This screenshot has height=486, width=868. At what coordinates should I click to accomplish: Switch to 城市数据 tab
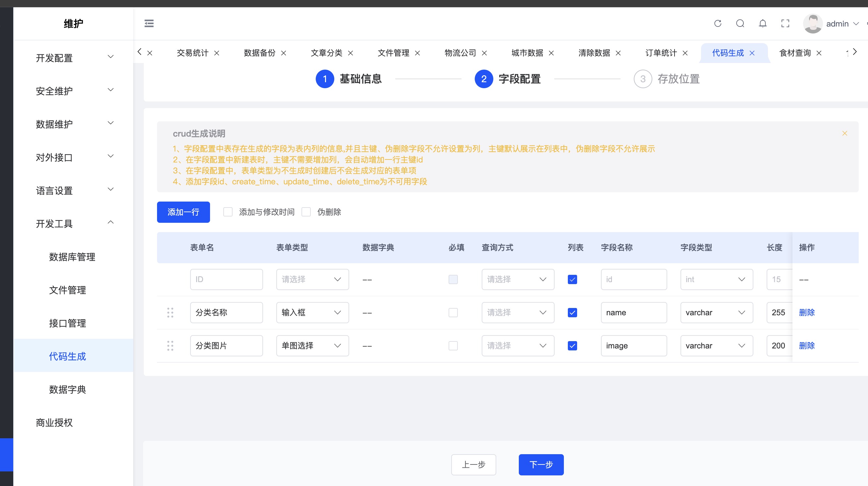527,53
